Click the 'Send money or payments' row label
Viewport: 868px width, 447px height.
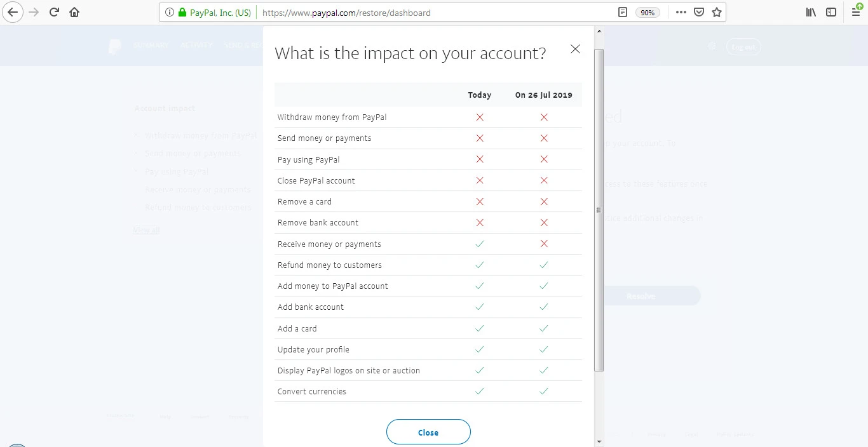coord(324,138)
